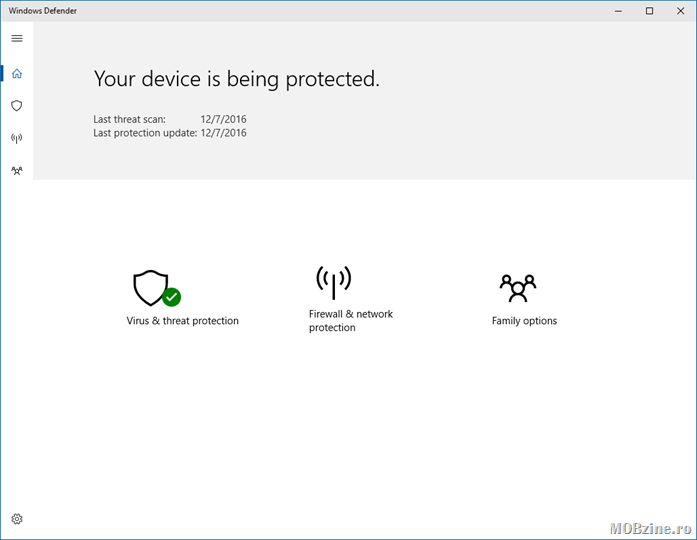The width and height of the screenshot is (697, 540).
Task: Open Firewall & network protection label
Action: pyautogui.click(x=351, y=320)
